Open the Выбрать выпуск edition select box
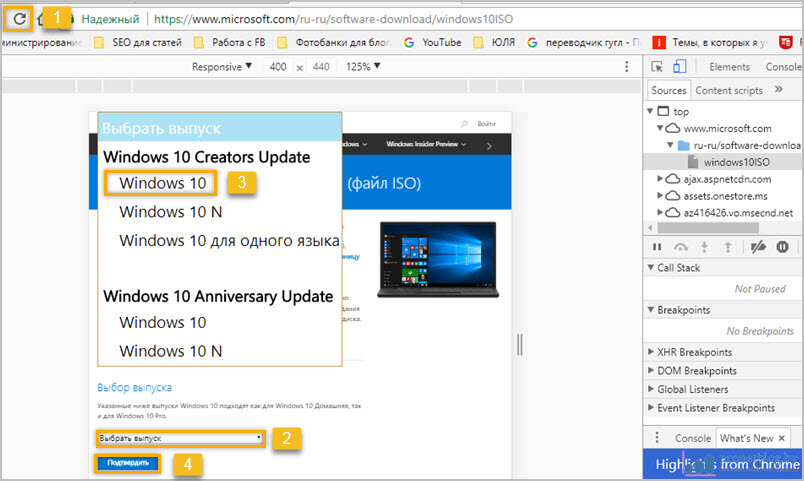Viewport: 804px width, 481px height. click(x=180, y=438)
